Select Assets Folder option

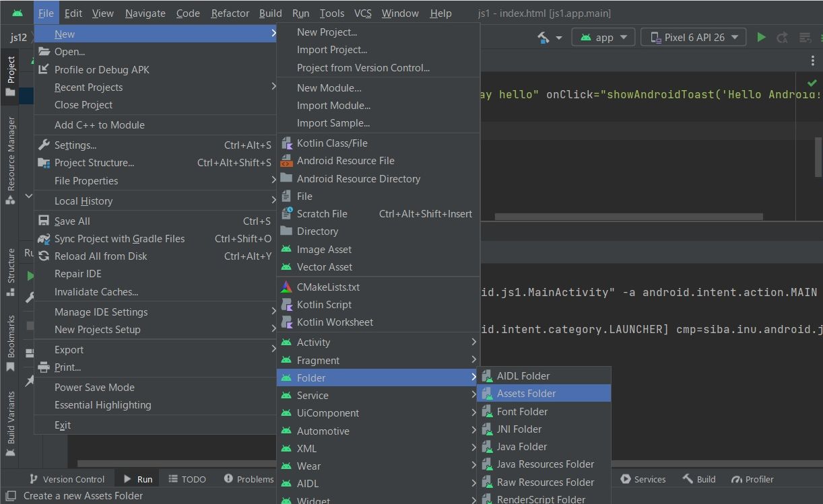click(544, 393)
